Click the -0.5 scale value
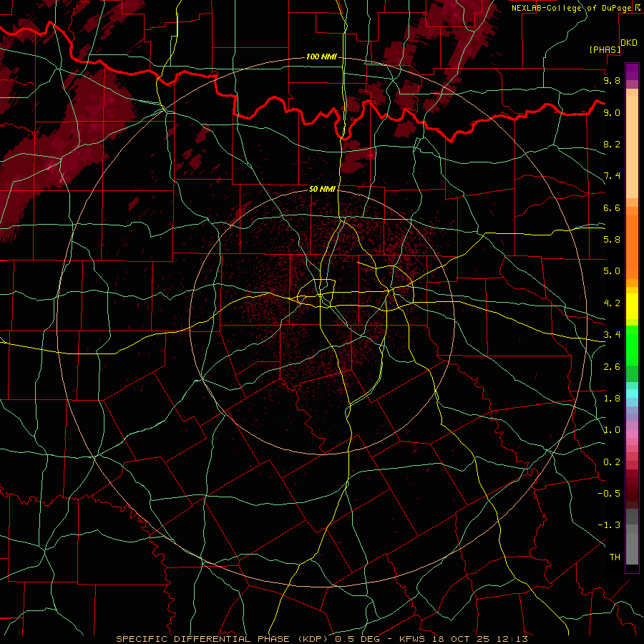644x644 pixels. (609, 494)
